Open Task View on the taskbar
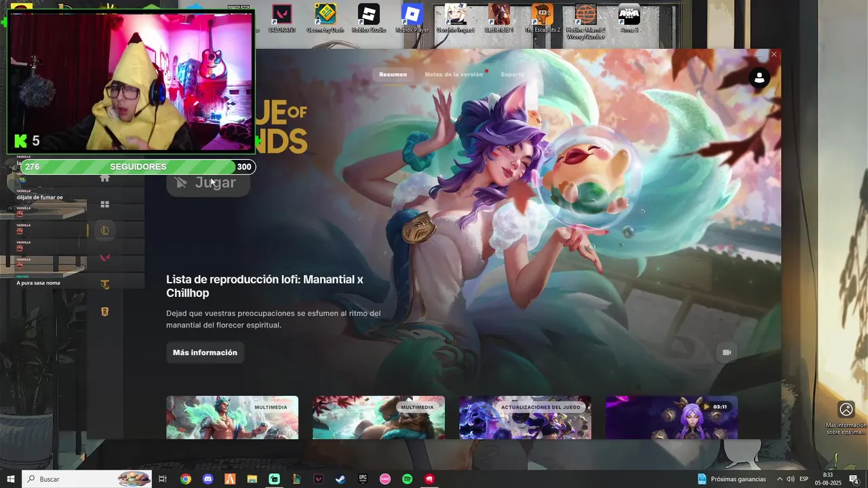The height and width of the screenshot is (488, 868). tap(163, 479)
